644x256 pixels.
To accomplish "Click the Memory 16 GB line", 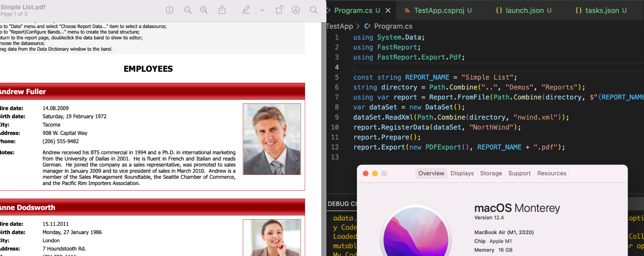I will point(493,250).
